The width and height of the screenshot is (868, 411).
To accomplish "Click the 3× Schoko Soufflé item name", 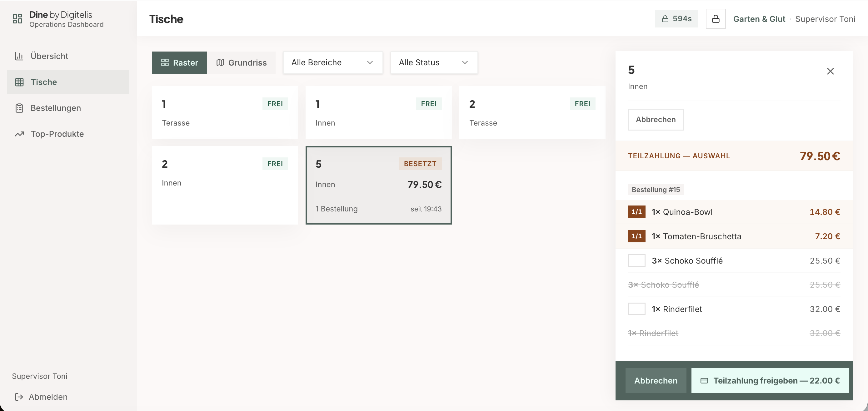I will click(687, 260).
